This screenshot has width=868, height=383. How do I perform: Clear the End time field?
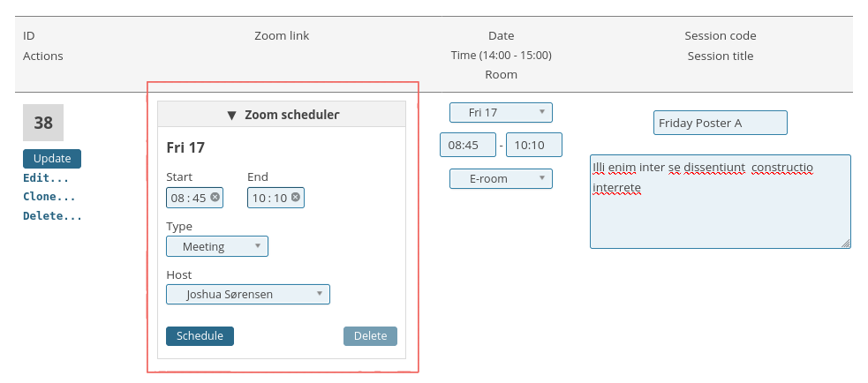(x=296, y=198)
